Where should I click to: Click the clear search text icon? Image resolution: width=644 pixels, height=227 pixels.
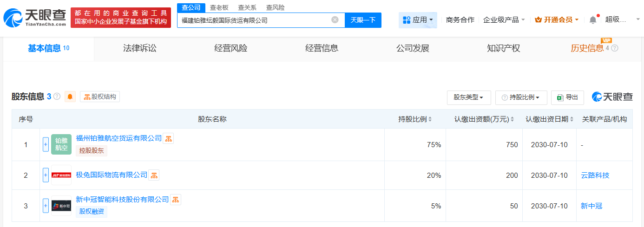click(335, 20)
